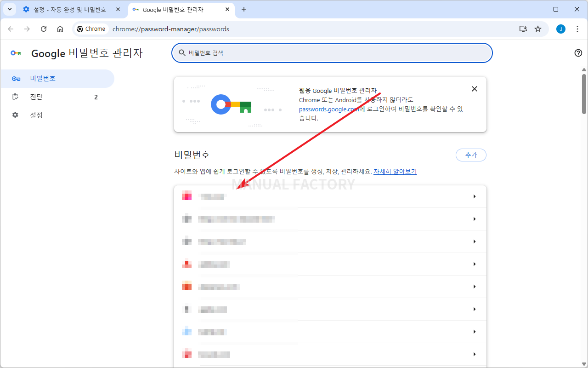Click the help question mark icon
The width and height of the screenshot is (588, 368).
point(578,53)
